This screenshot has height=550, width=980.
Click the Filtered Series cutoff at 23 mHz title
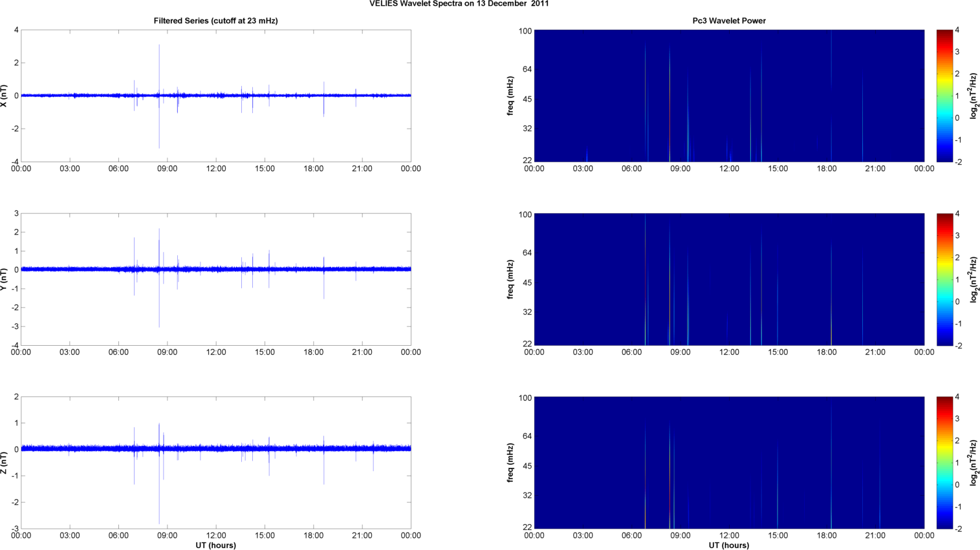[215, 21]
